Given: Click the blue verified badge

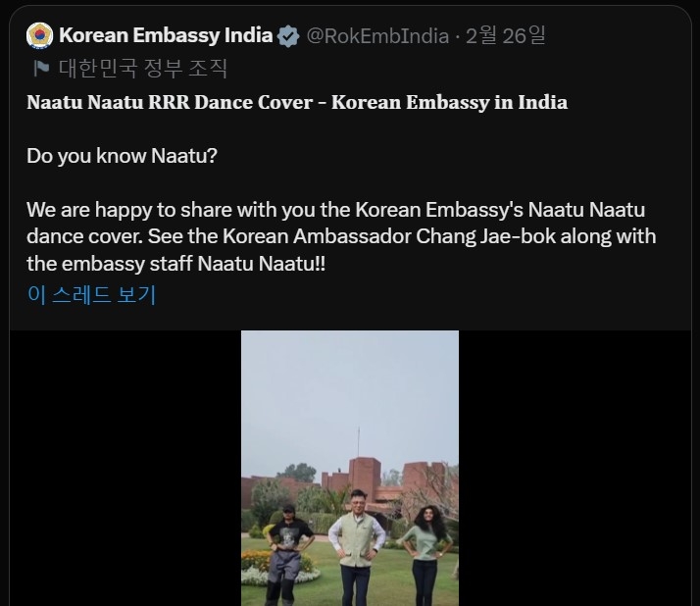Looking at the screenshot, I should point(288,36).
